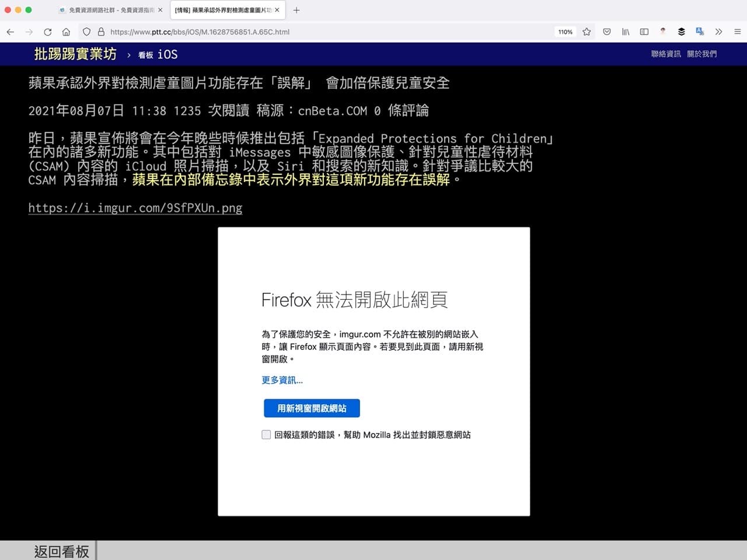Screen dimensions: 747x560
Task: Expand more tools overflow chevron
Action: 718,32
